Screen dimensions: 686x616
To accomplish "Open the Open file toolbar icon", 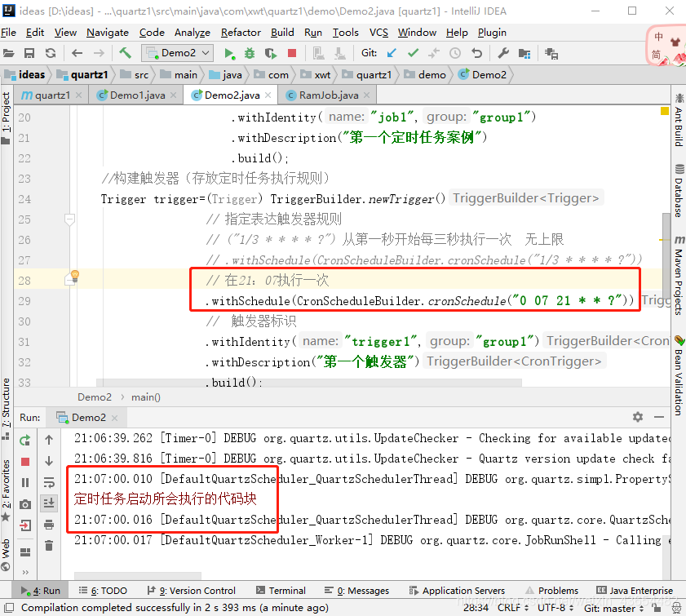I will coord(9,53).
